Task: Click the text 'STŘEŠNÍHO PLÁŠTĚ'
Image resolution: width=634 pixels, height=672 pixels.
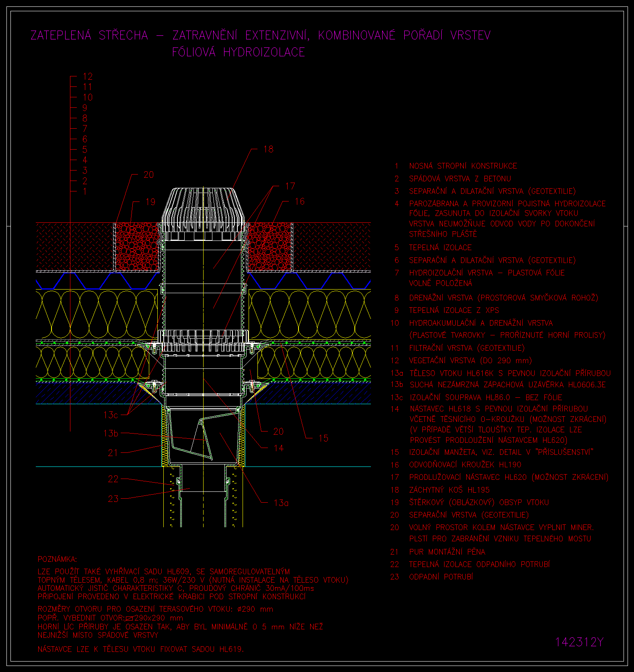Action: click(443, 234)
